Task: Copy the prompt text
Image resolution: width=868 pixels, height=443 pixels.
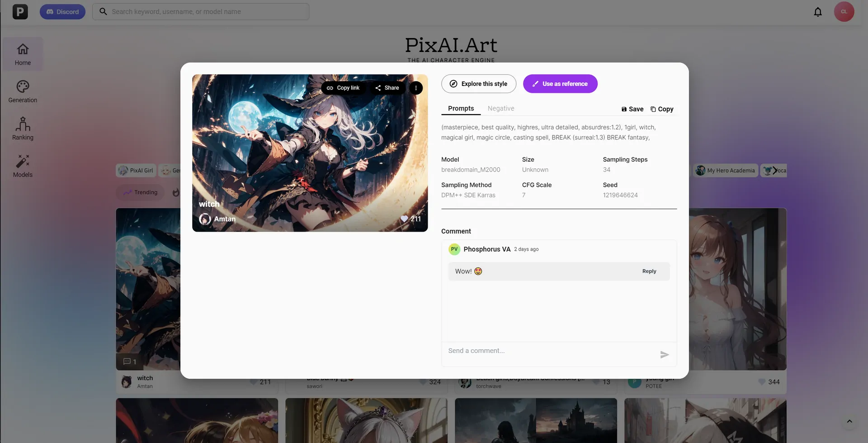Action: pyautogui.click(x=662, y=109)
